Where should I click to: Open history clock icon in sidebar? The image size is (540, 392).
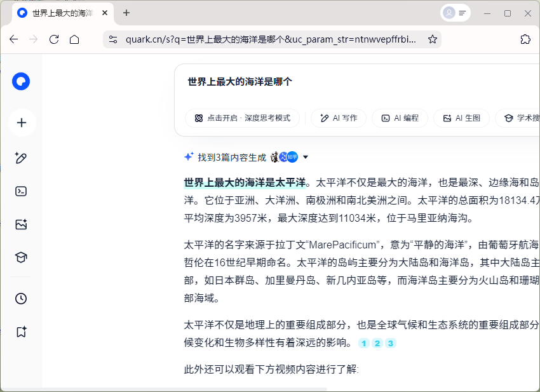[x=22, y=299]
